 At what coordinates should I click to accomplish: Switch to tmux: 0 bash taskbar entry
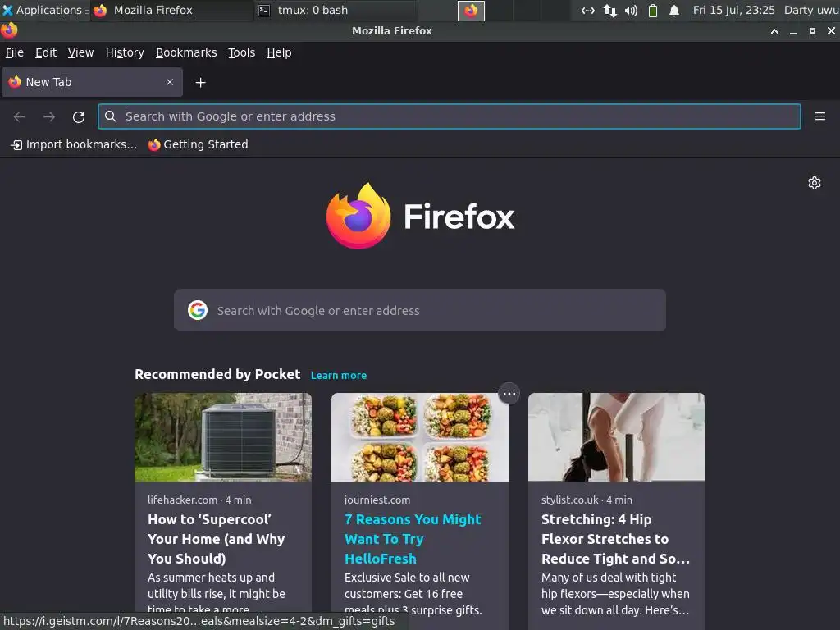(336, 10)
